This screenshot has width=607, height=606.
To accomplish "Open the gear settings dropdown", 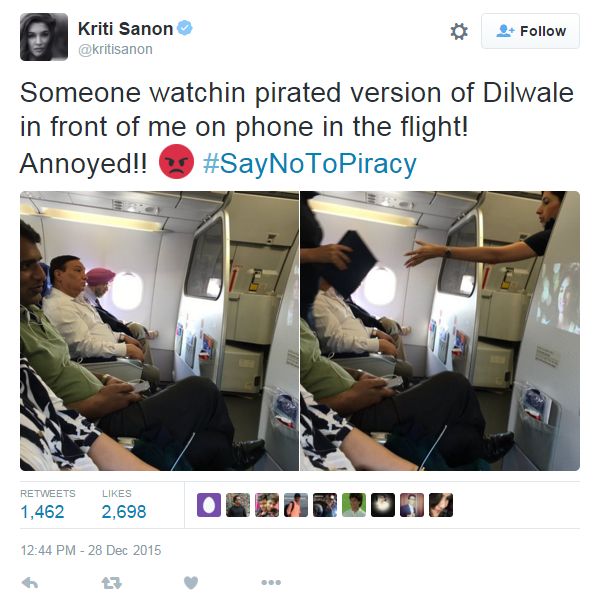I will pos(459,31).
